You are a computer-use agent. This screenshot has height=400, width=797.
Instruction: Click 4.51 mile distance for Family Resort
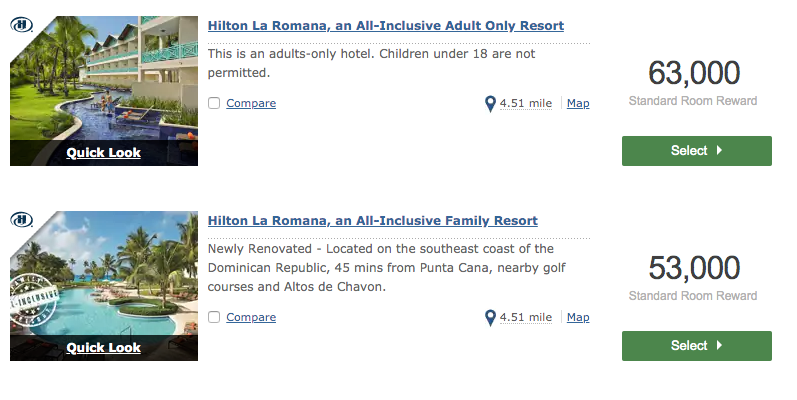[x=526, y=317]
